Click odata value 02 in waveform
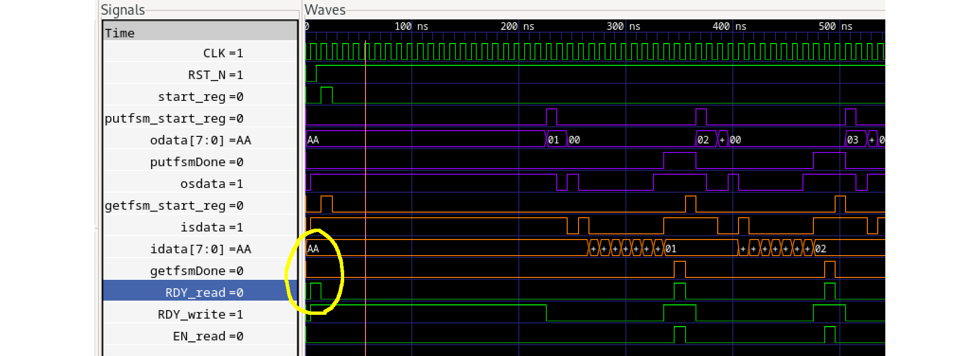This screenshot has height=356, width=980. [704, 140]
